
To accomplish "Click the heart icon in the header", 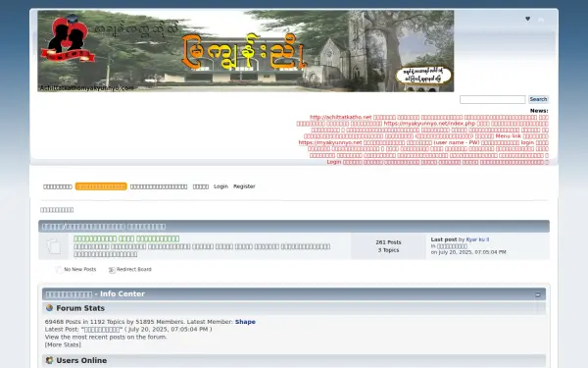I will (527, 19).
